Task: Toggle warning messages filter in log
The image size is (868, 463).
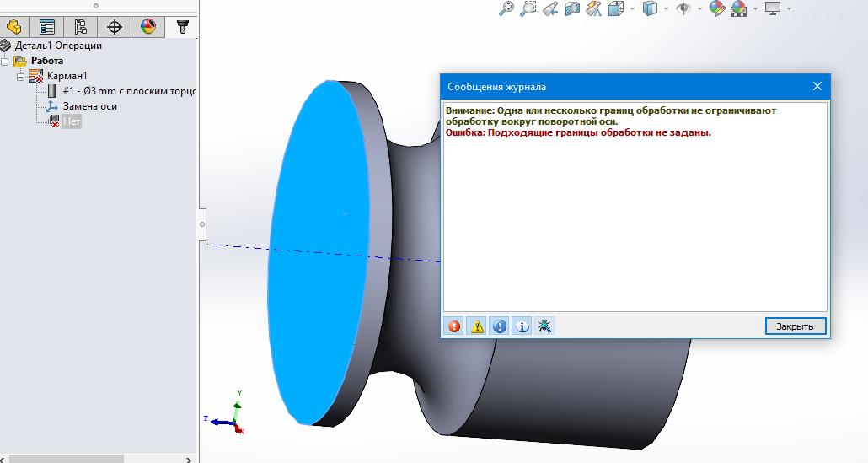Action: point(477,326)
